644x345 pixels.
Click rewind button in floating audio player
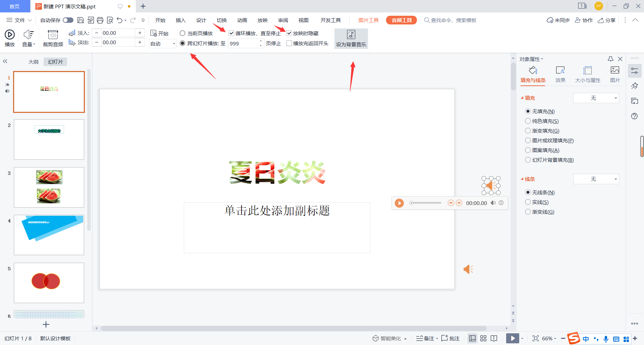click(x=451, y=203)
